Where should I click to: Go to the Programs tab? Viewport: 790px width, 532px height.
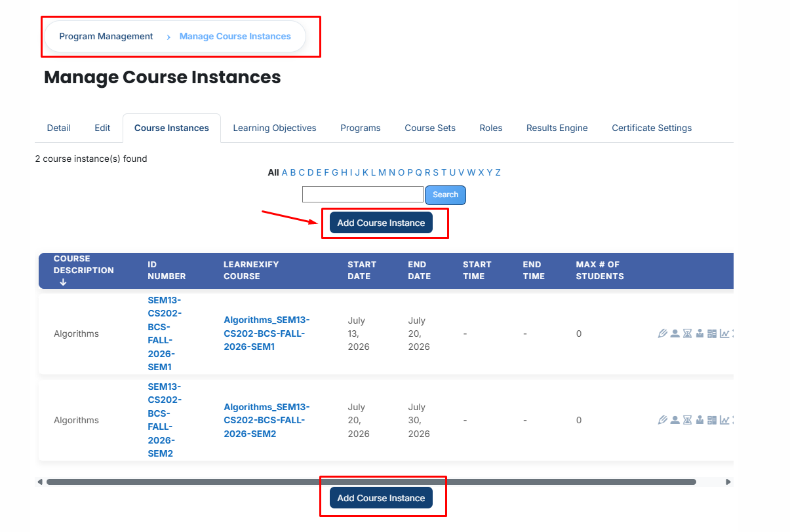pos(361,128)
